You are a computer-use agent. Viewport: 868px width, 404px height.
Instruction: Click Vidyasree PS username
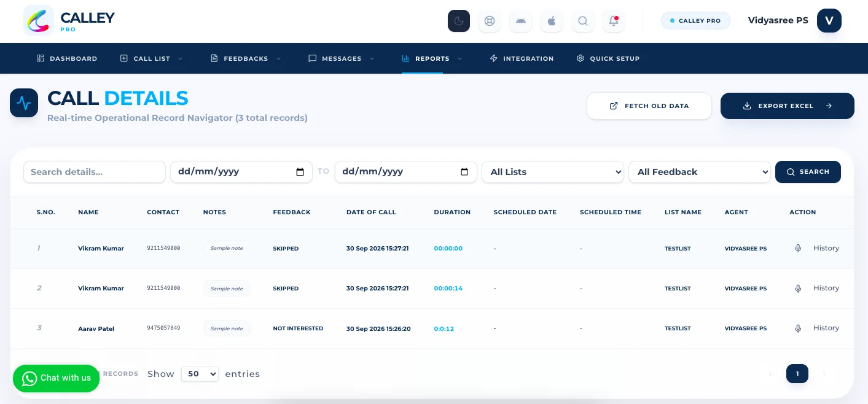778,20
